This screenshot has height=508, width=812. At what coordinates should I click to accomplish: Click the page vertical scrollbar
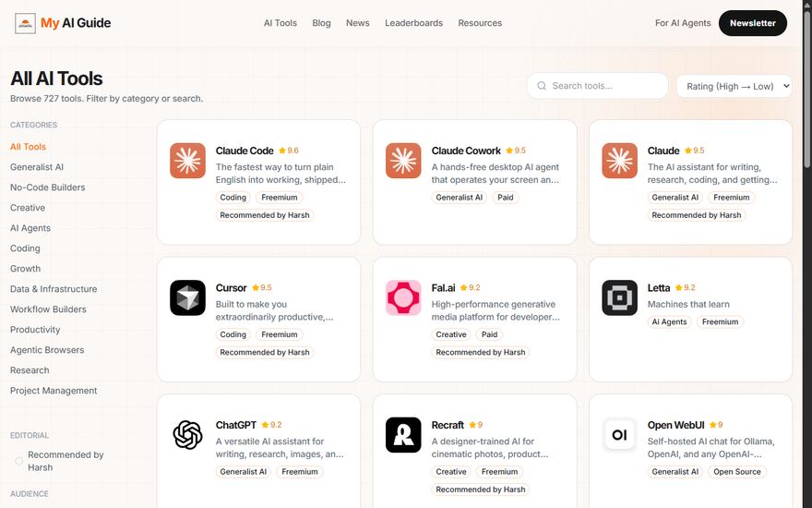806,88
